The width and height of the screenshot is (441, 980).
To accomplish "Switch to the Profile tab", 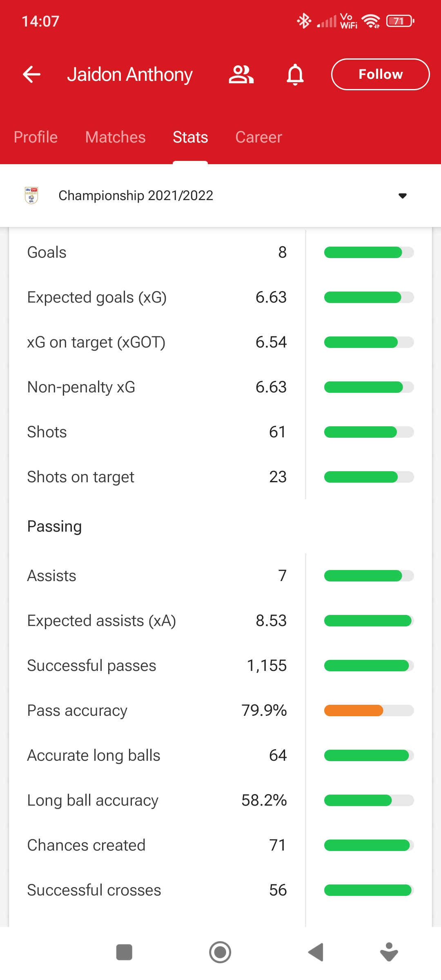I will point(36,137).
